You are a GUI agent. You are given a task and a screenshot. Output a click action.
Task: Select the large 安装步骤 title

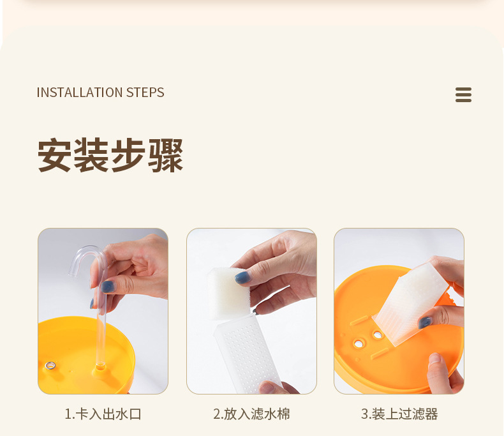pos(110,155)
